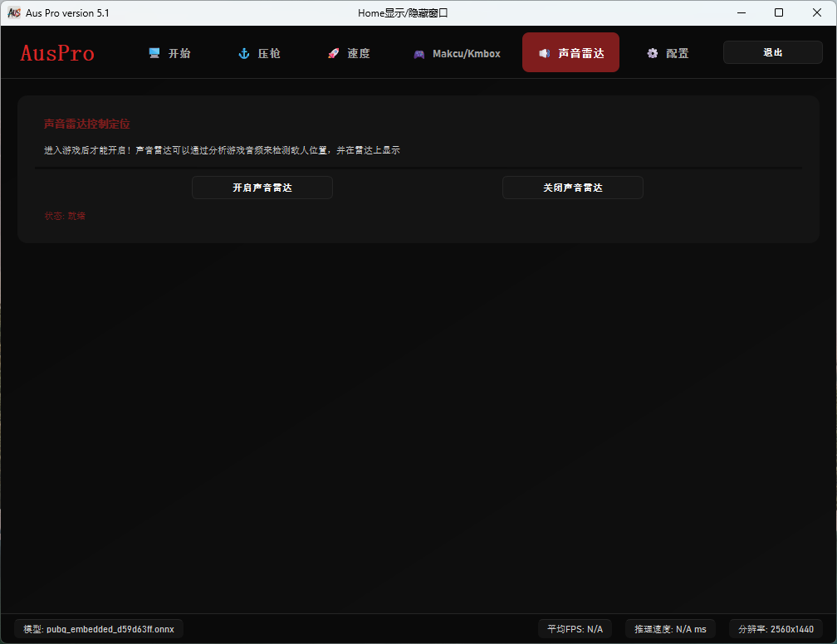The height and width of the screenshot is (644, 837).
Task: Click the 分辨率 2560x1440 indicator
Action: click(776, 629)
